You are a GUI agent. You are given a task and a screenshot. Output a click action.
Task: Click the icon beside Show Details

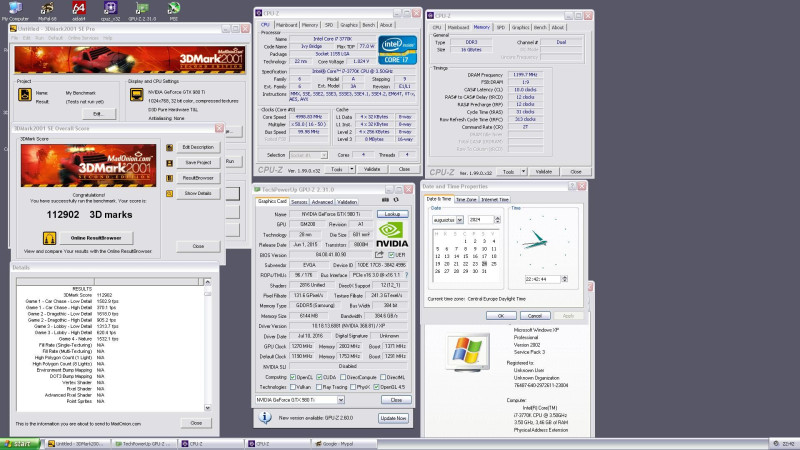(x=169, y=193)
